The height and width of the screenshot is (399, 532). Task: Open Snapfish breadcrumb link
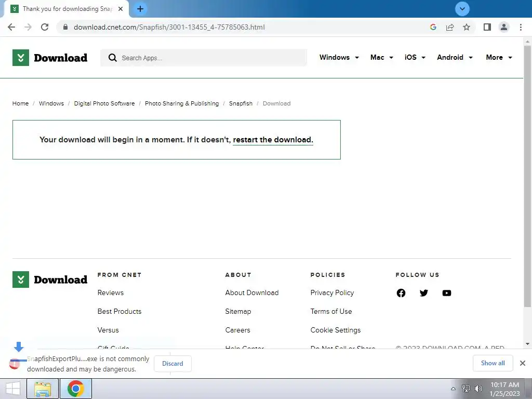pos(241,103)
